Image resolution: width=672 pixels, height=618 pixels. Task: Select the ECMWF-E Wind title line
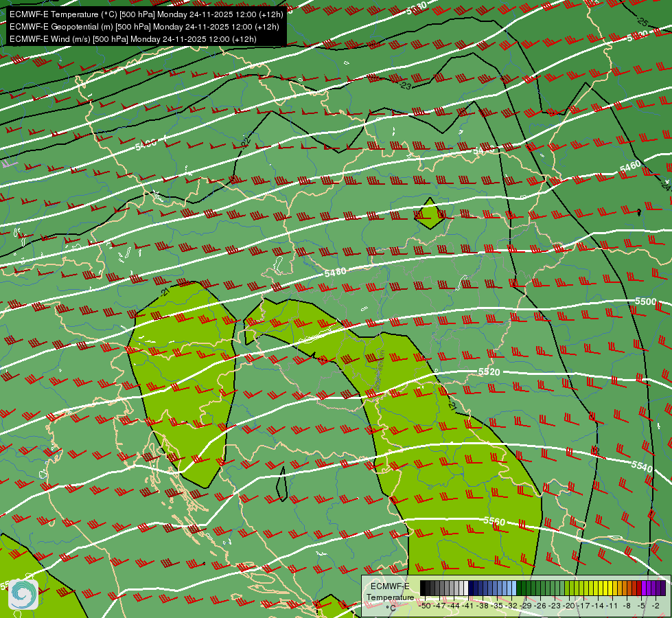coord(133,39)
